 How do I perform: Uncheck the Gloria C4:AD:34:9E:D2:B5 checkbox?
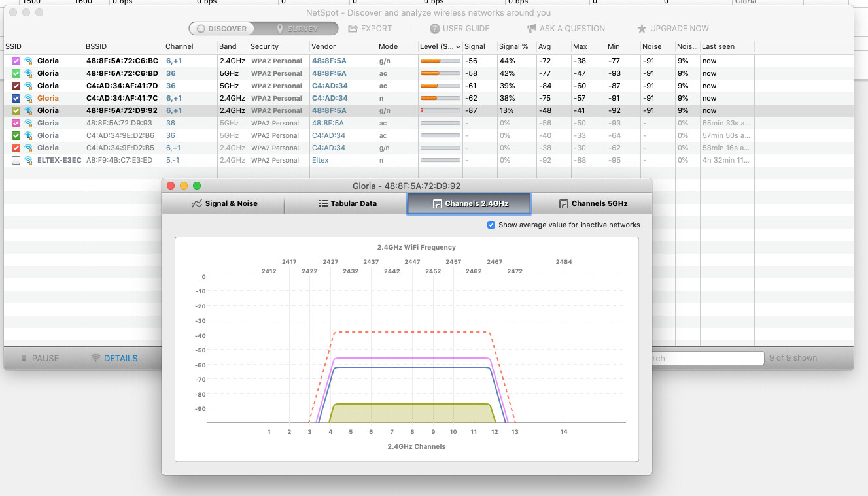pos(16,148)
